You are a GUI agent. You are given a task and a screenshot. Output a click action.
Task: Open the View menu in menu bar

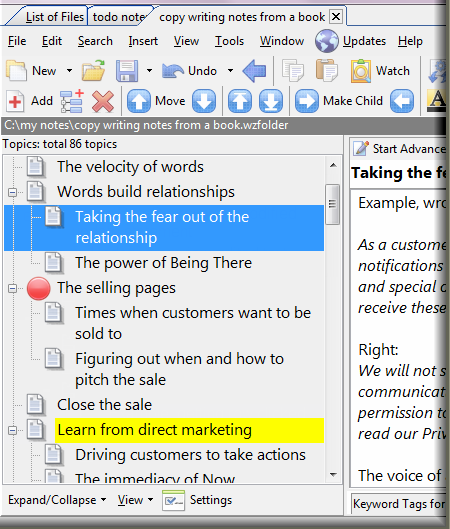point(186,41)
